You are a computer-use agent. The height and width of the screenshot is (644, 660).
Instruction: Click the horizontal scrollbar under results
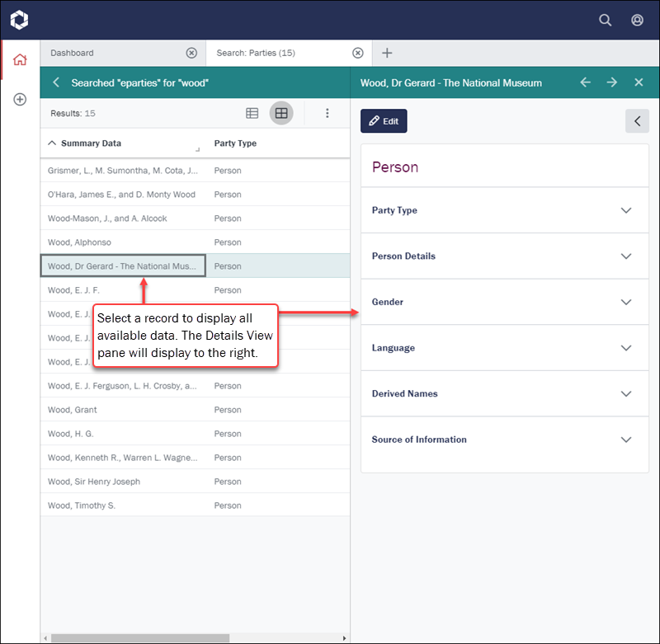click(x=140, y=637)
